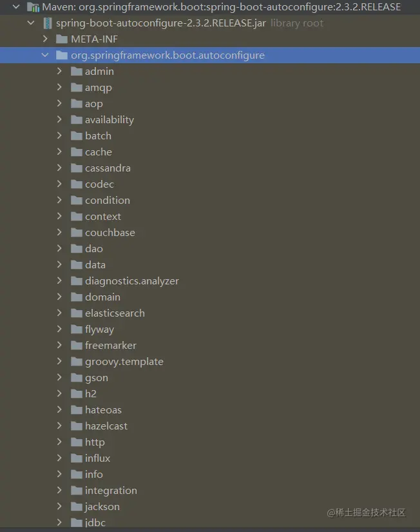Viewport: 420px width, 532px height.
Task: Select the h2 package row
Action: coord(210,393)
